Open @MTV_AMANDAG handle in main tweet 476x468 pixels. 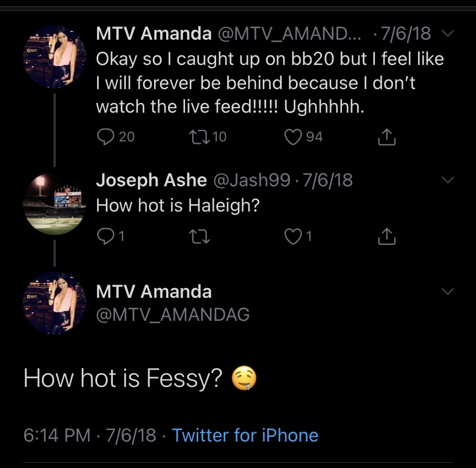tap(172, 314)
